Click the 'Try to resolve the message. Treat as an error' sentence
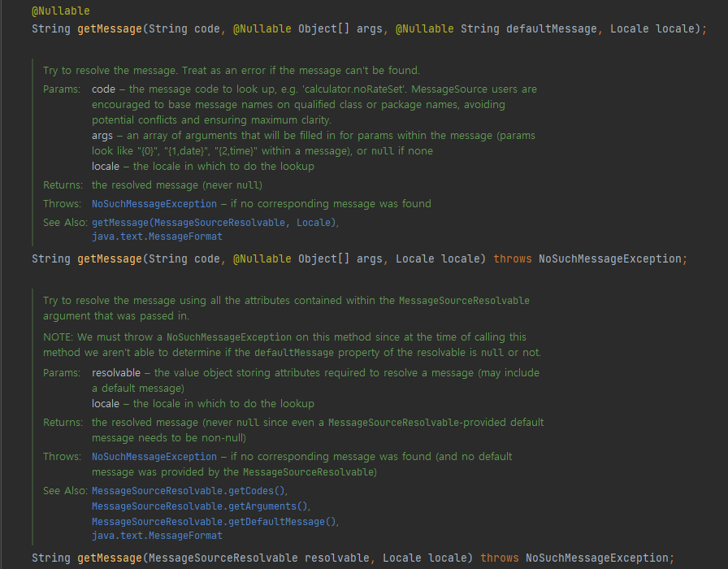 pyautogui.click(x=232, y=71)
